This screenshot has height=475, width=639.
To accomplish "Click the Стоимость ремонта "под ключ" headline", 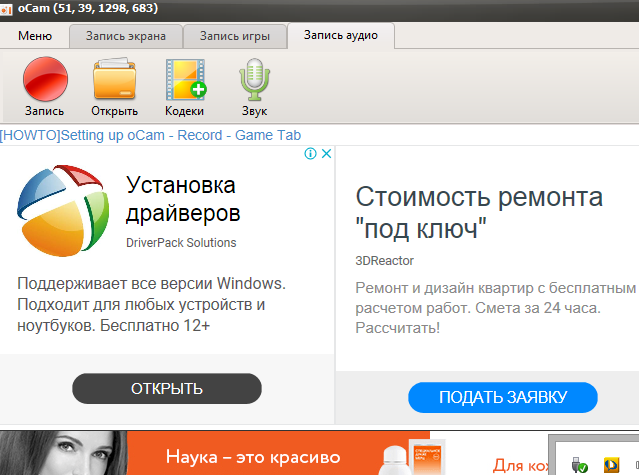I will click(479, 212).
